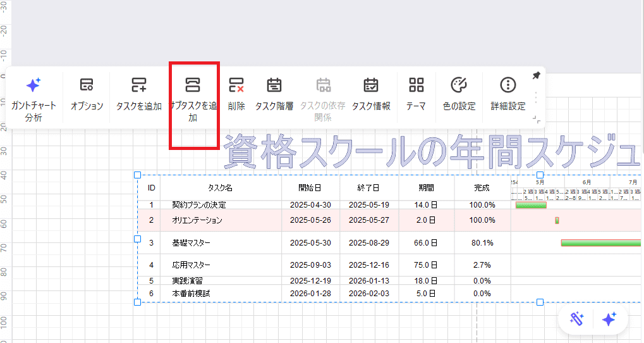Toggle the toolbar pin icon
Screen dimensions: 644x343
536,76
